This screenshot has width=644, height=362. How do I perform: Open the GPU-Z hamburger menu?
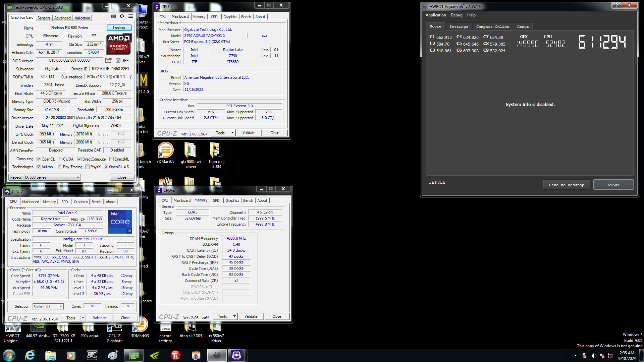(x=130, y=16)
